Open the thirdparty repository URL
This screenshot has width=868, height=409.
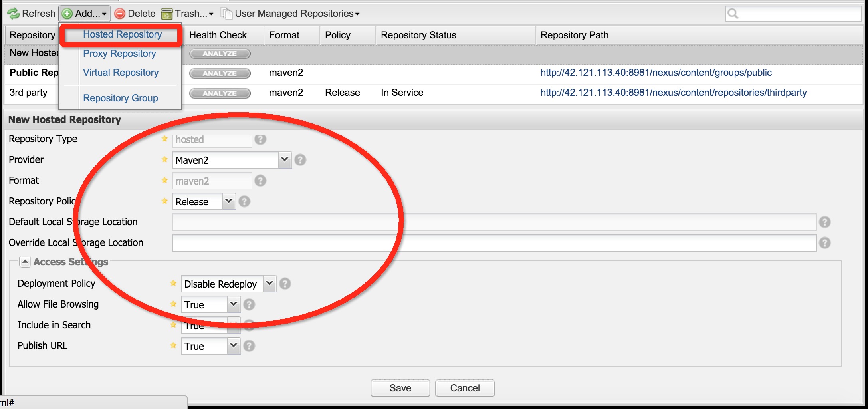674,93
